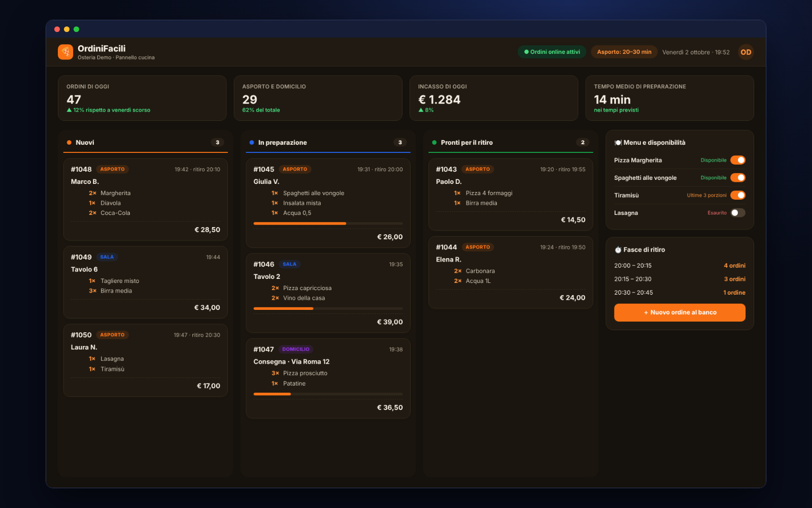The image size is (812, 508).
Task: Click order #1045 progress bar
Action: (x=328, y=224)
